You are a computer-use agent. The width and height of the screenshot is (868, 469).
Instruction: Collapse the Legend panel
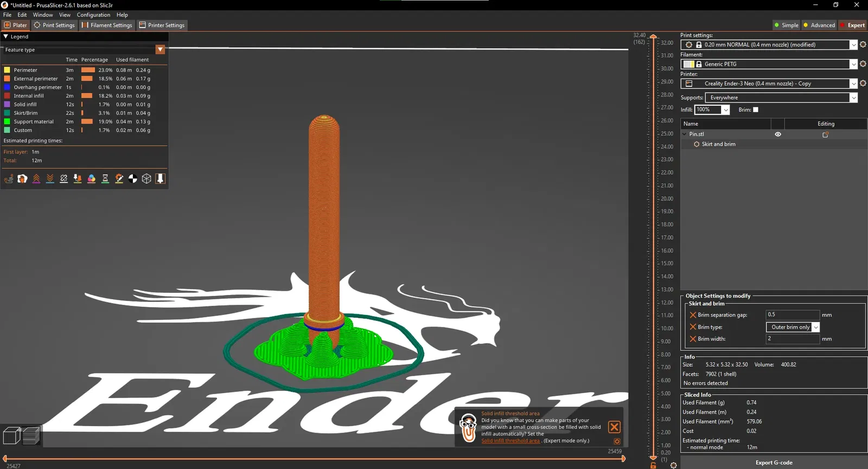(x=5, y=36)
